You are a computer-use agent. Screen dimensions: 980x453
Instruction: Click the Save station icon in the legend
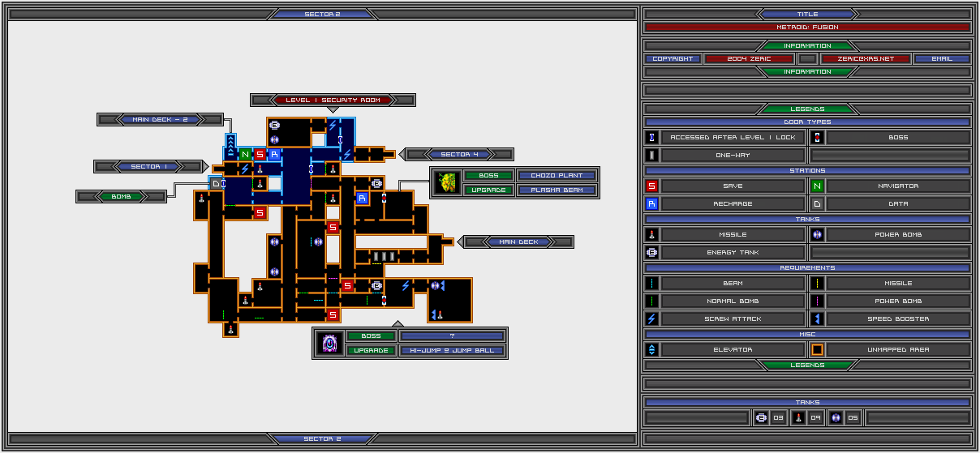(x=651, y=186)
